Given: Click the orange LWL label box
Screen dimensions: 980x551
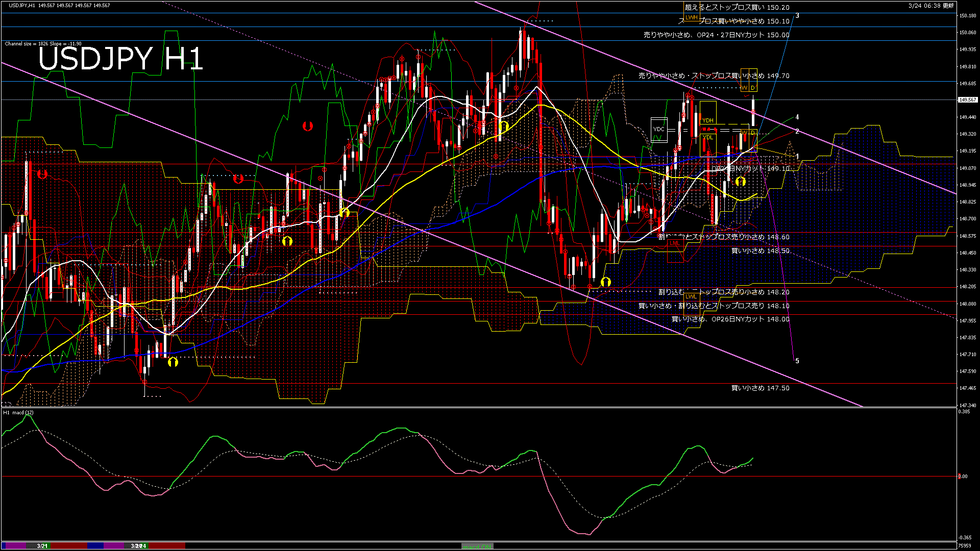Looking at the screenshot, I should point(691,296).
